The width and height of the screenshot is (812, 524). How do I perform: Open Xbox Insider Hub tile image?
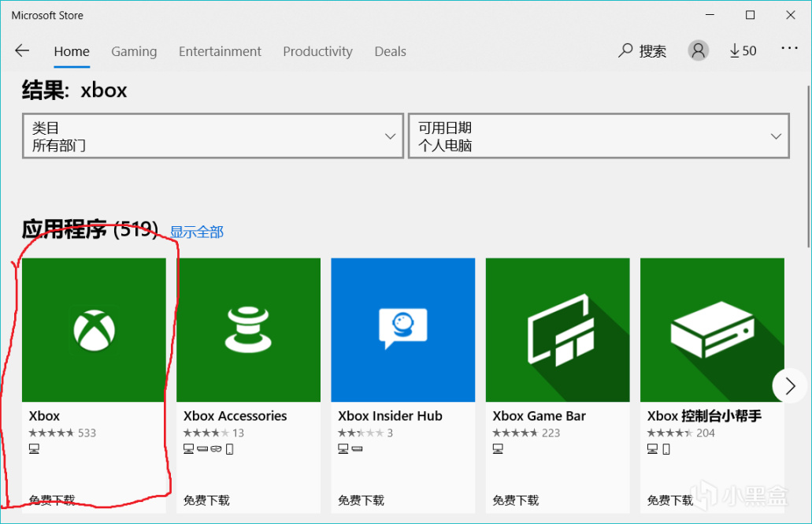point(403,329)
